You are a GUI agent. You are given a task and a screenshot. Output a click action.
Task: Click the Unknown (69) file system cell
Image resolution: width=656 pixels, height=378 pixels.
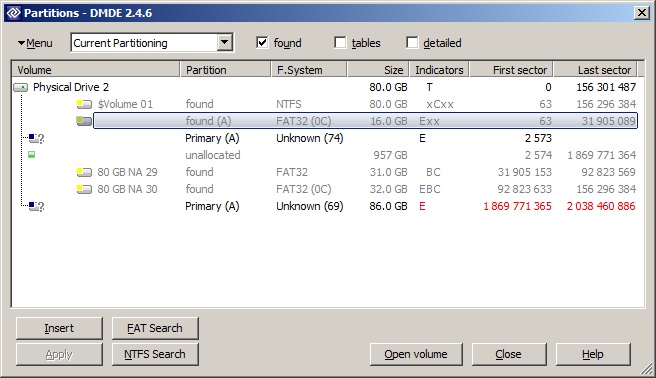(x=310, y=206)
